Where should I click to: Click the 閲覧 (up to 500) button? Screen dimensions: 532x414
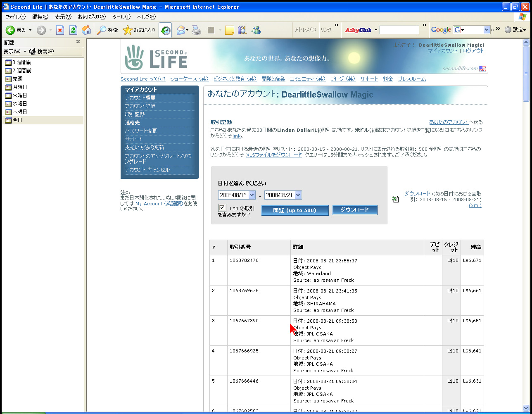tap(295, 210)
